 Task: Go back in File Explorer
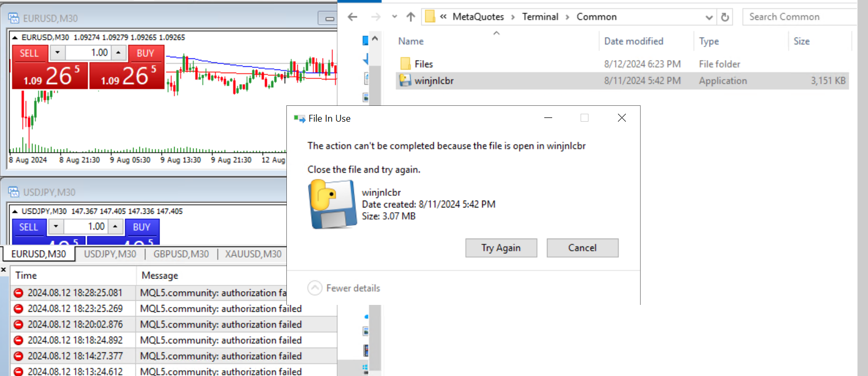353,17
